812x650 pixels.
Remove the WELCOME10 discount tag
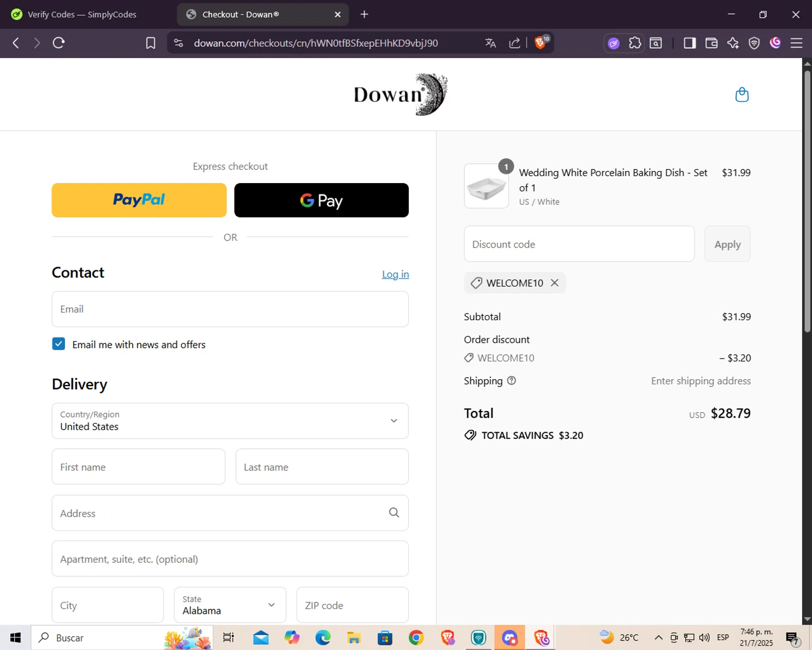point(554,283)
